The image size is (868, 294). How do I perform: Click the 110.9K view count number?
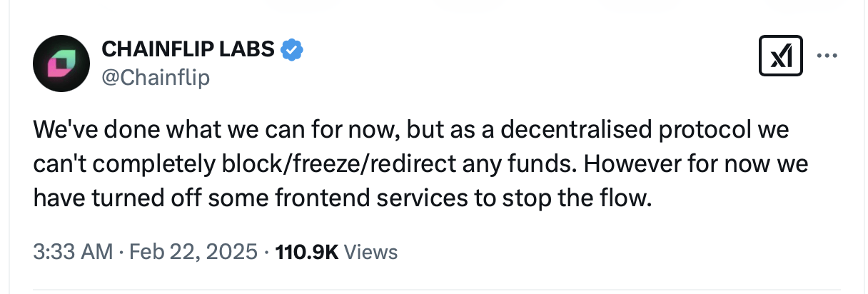coord(306,251)
